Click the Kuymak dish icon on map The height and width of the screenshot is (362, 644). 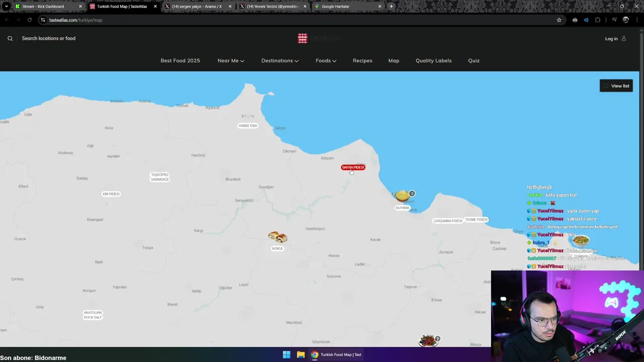click(402, 196)
